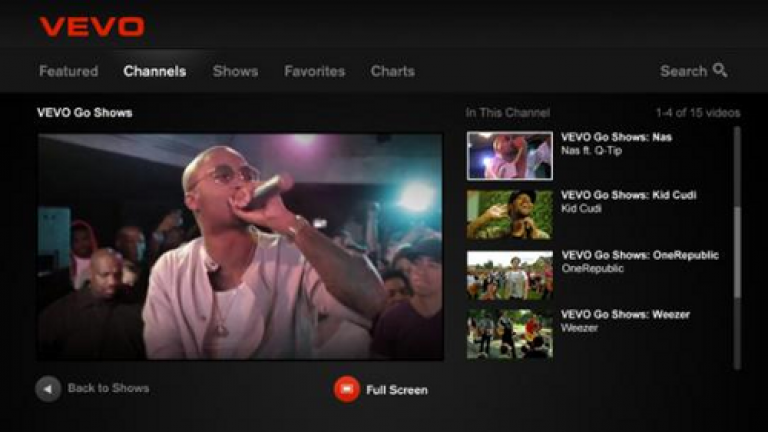Click the magnifying glass search icon
This screenshot has width=768, height=432.
click(x=720, y=70)
